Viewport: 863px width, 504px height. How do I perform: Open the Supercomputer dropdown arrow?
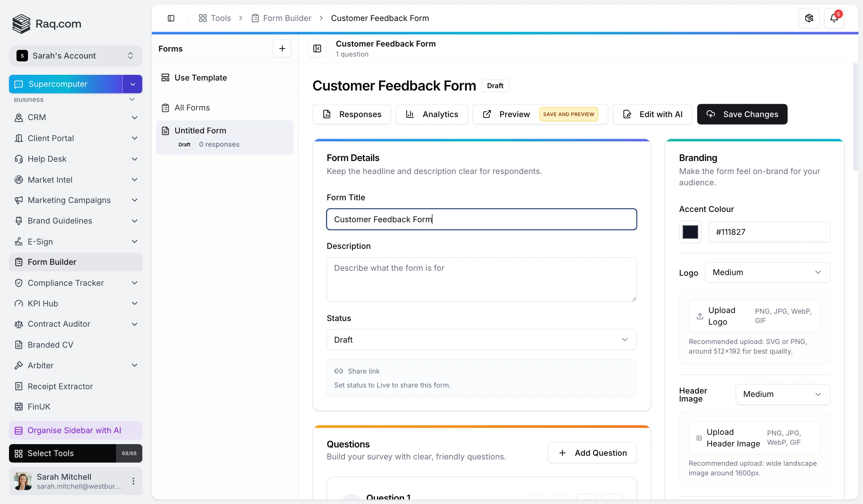point(133,84)
